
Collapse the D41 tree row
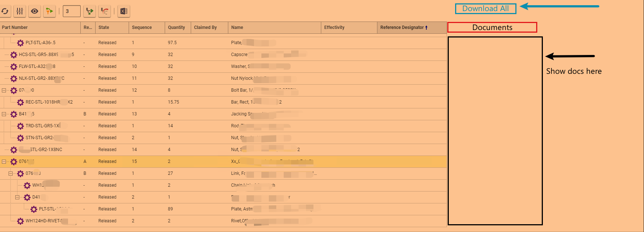point(17,197)
